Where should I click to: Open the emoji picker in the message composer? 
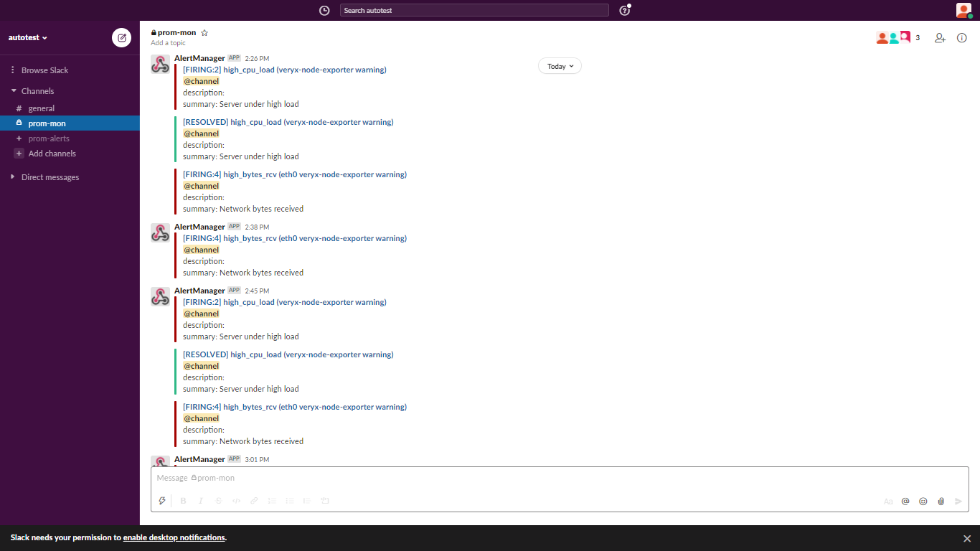tap(923, 501)
